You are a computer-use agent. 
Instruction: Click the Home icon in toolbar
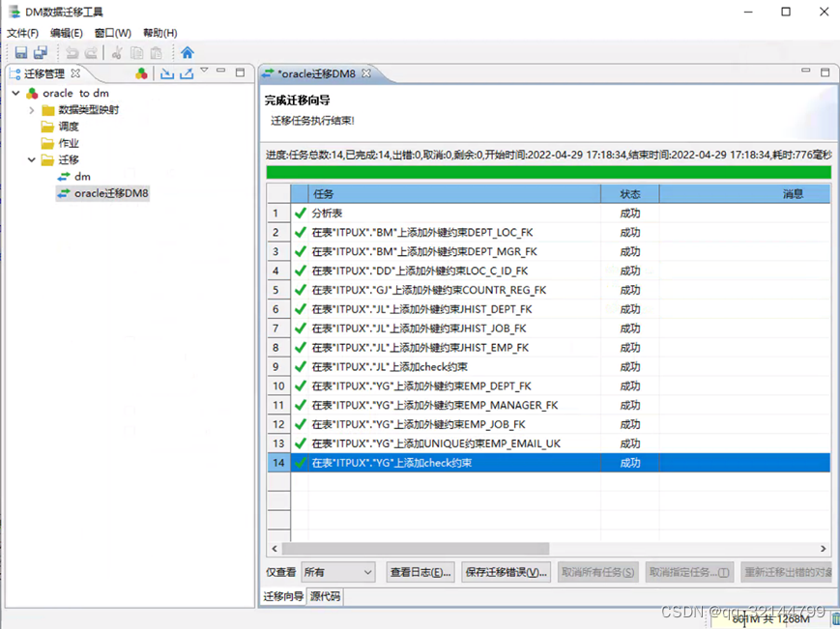[x=188, y=53]
